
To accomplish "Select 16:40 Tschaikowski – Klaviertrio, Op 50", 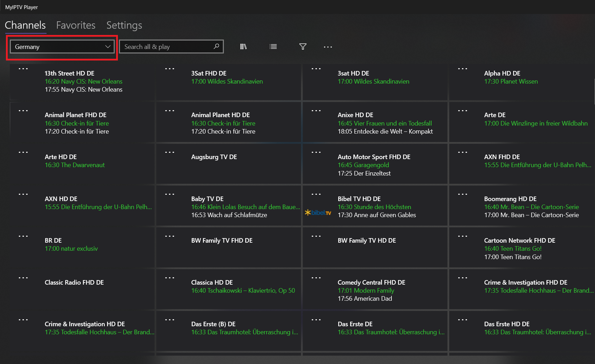I will coord(243,291).
